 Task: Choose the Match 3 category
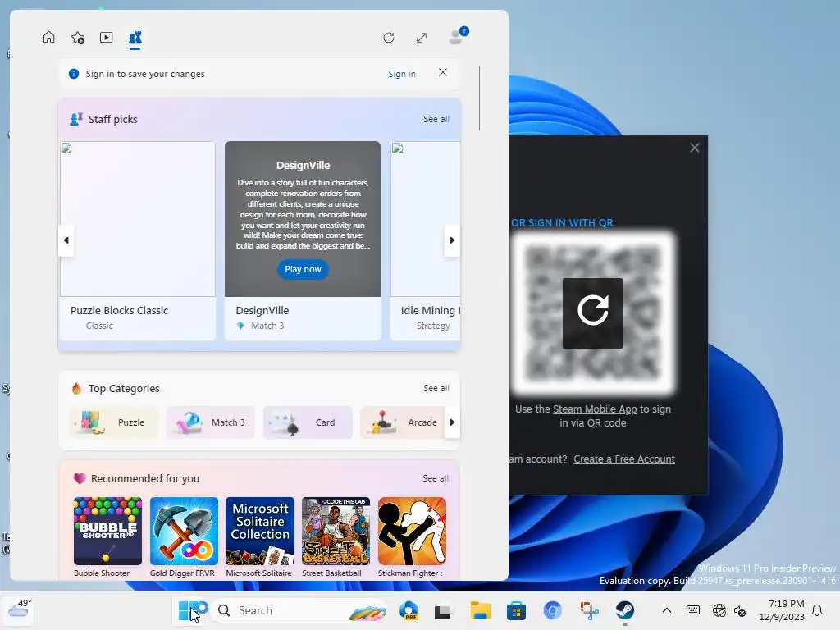coord(211,422)
